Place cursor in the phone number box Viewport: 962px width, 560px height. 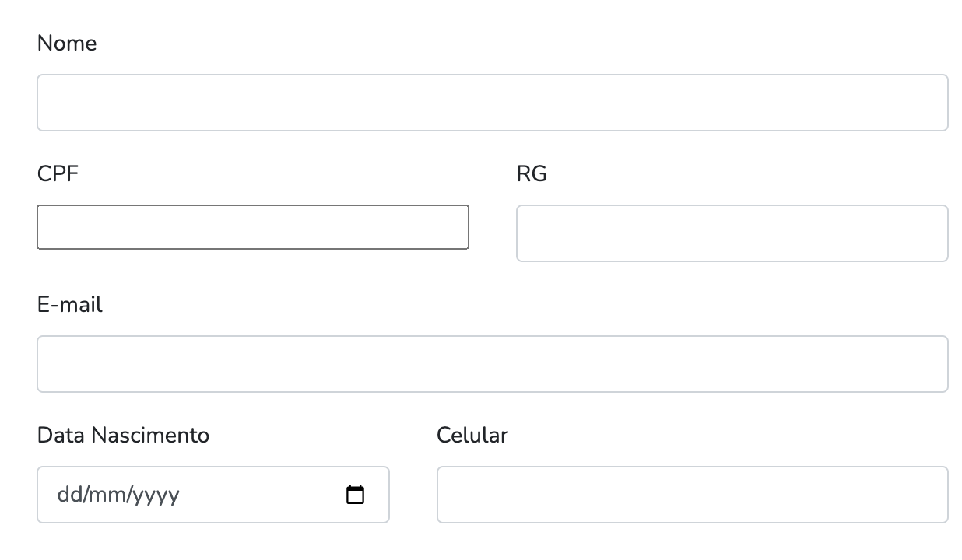(692, 495)
